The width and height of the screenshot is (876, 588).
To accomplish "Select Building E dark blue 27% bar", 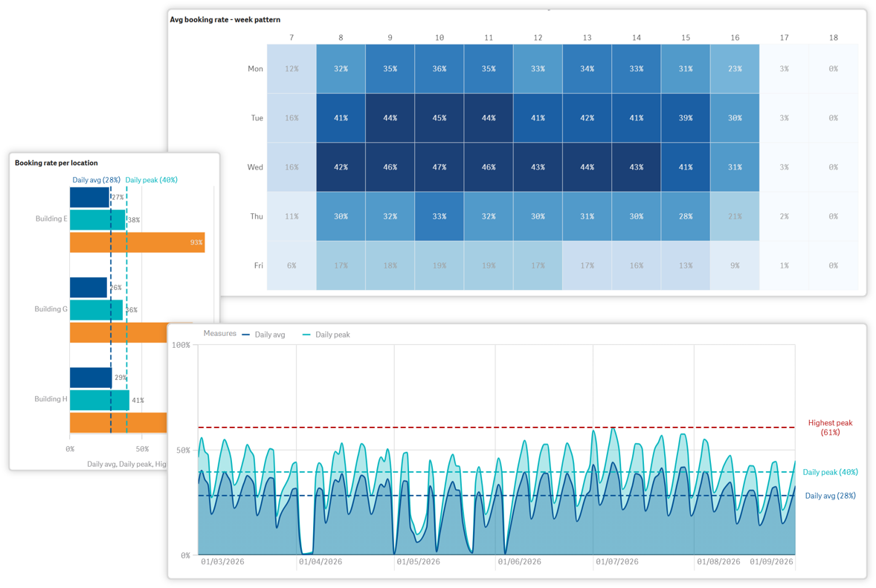I will point(89,197).
